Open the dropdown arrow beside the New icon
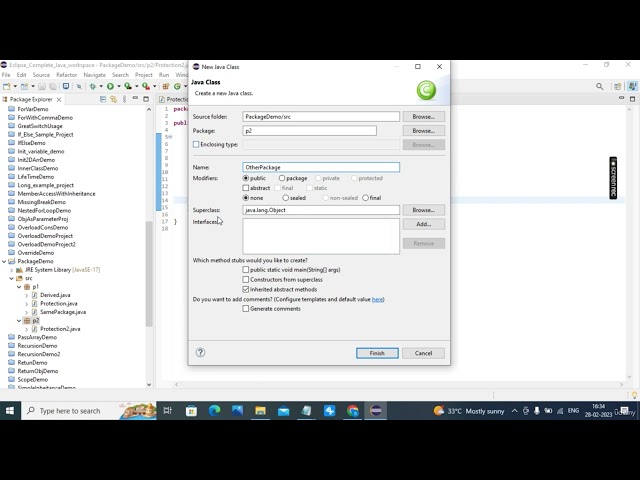 point(15,86)
